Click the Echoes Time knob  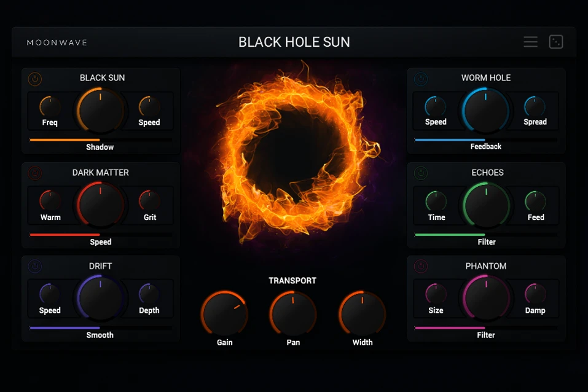436,201
